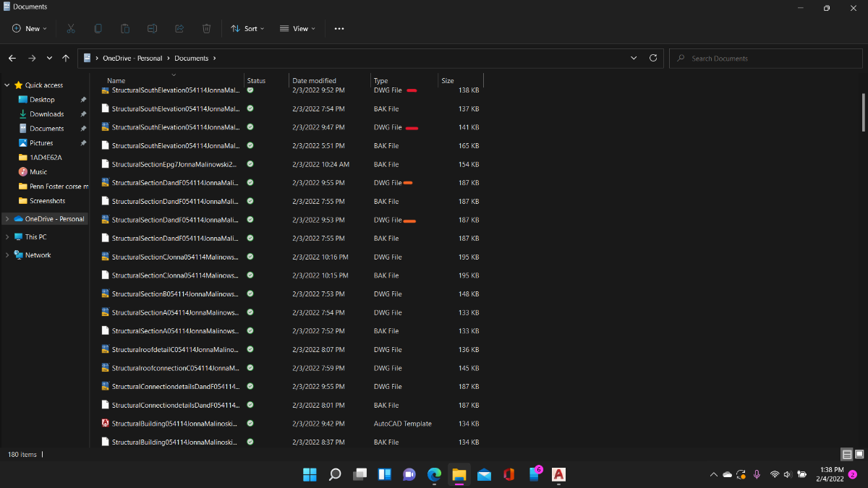Open the New item dropdown

click(x=29, y=29)
